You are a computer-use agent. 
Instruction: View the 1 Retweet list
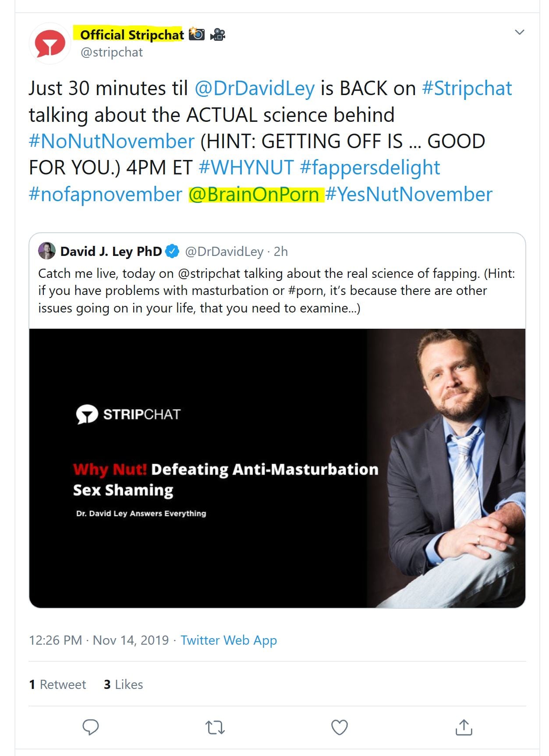(x=57, y=685)
